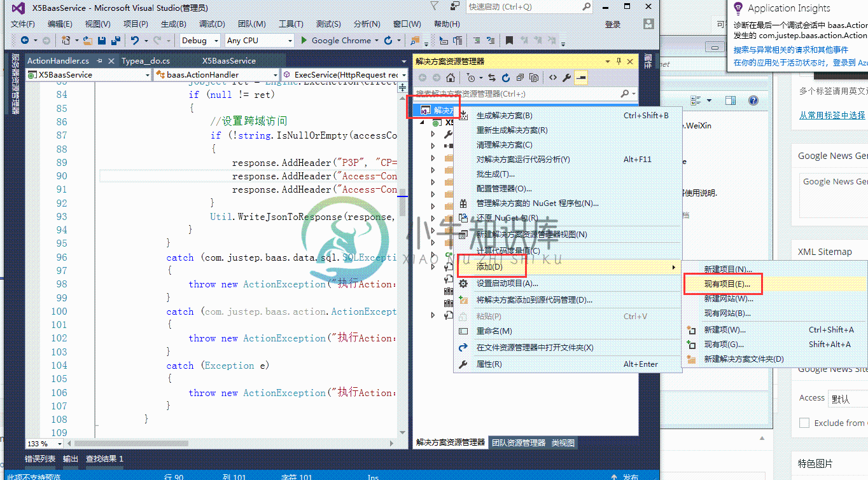Click the navigate backward arrow in toolbar
The width and height of the screenshot is (868, 480).
point(24,40)
